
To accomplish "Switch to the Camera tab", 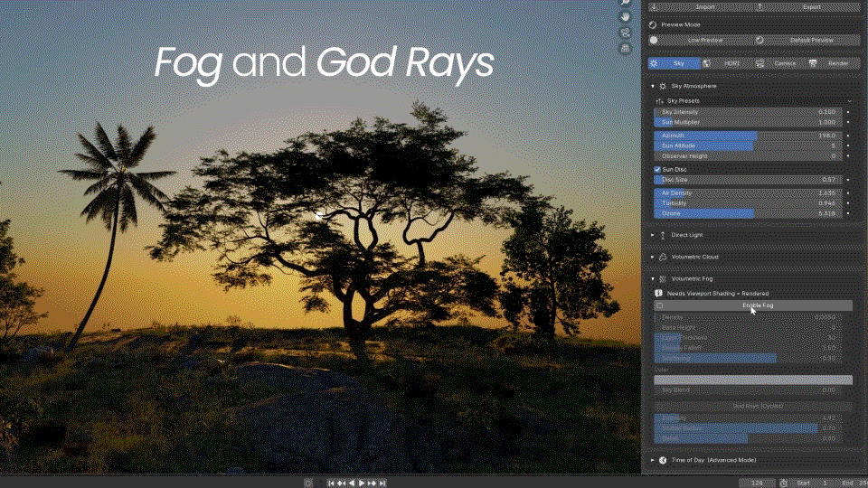I will [780, 63].
